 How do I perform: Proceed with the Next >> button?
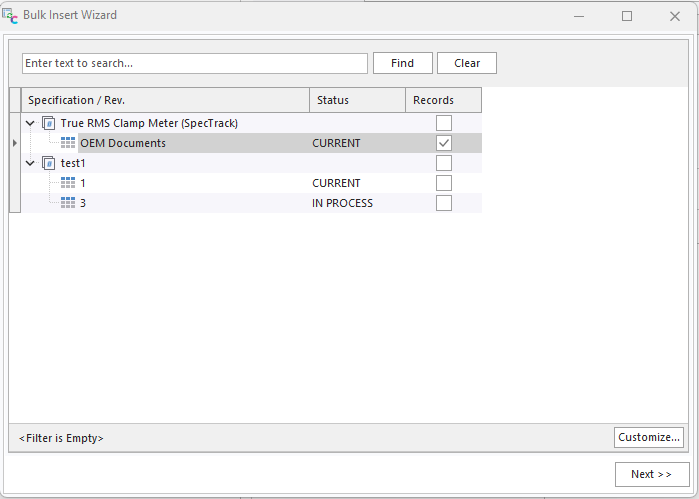650,474
